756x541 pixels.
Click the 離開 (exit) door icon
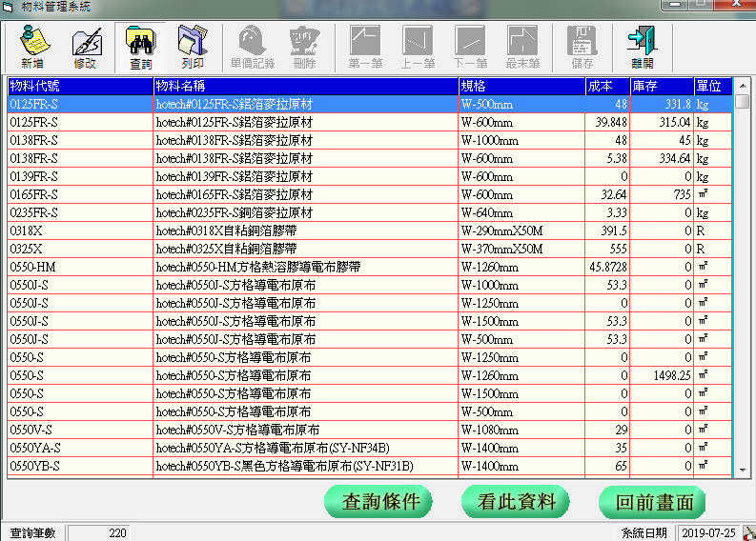(x=643, y=48)
